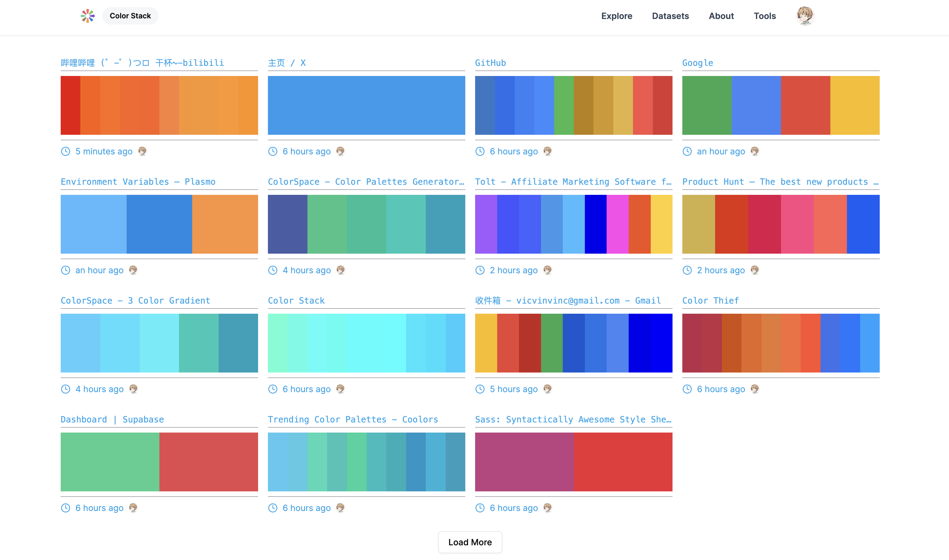This screenshot has width=949, height=560.
Task: Click author avatar under Plasmo palette
Action: pyautogui.click(x=133, y=270)
